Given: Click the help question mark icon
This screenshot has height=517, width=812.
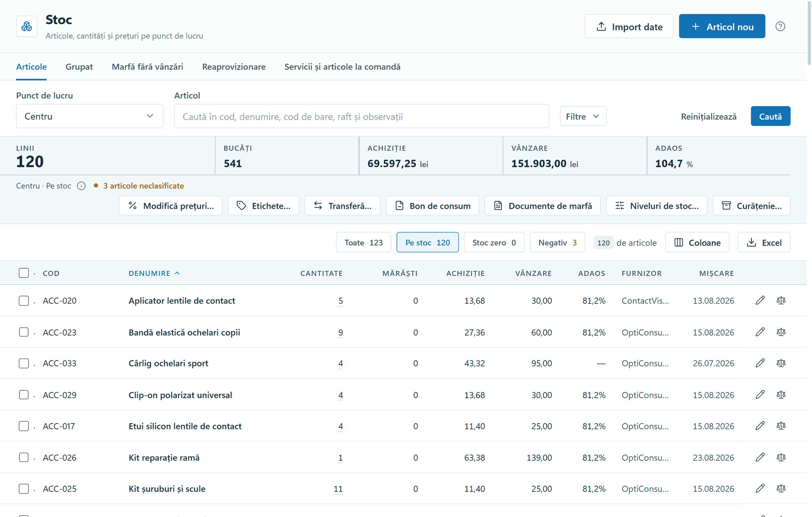Looking at the screenshot, I should click(x=780, y=27).
